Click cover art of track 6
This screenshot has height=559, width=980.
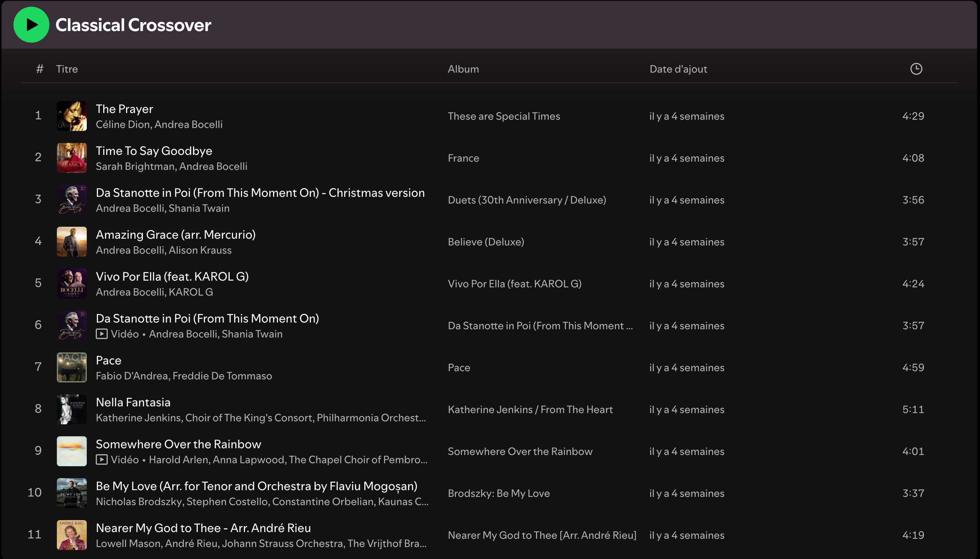click(x=72, y=326)
